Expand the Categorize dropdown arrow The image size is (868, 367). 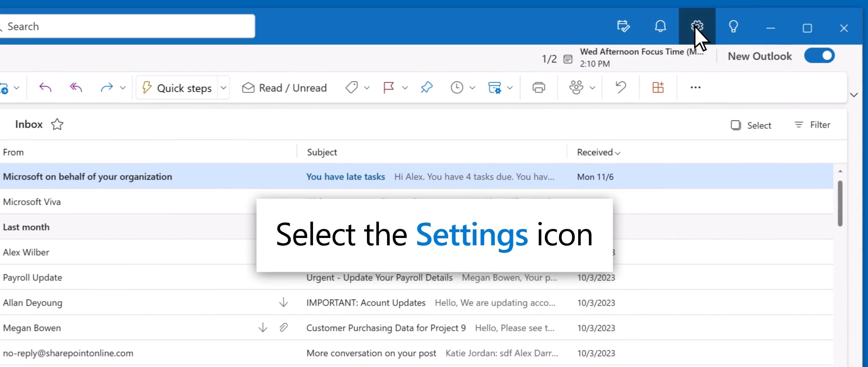tap(367, 88)
